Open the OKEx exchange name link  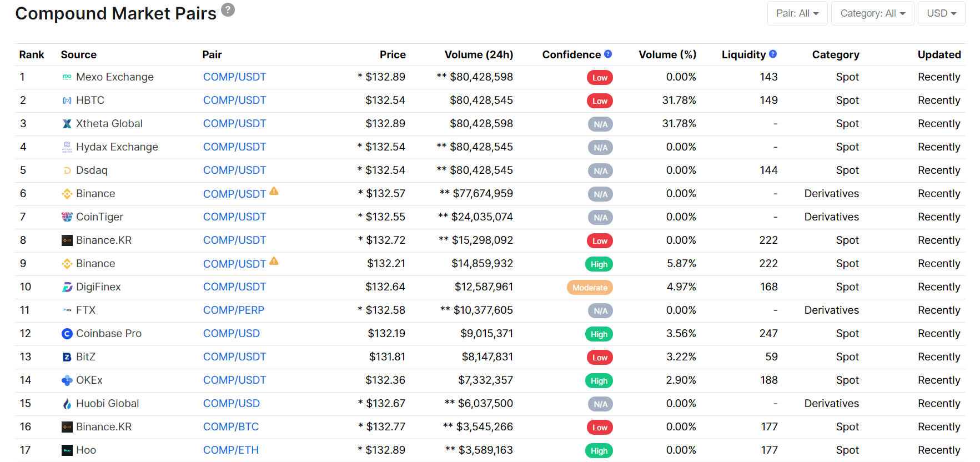[x=89, y=380]
